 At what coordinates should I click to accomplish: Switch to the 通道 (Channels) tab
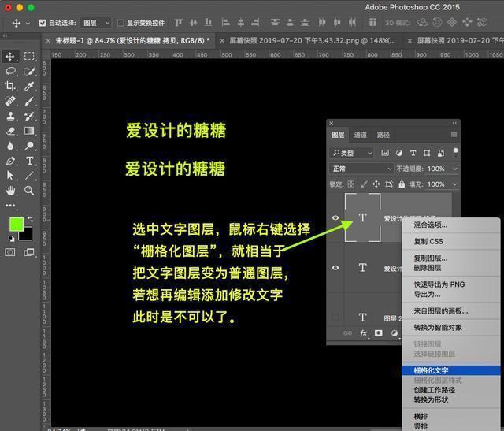click(x=361, y=135)
